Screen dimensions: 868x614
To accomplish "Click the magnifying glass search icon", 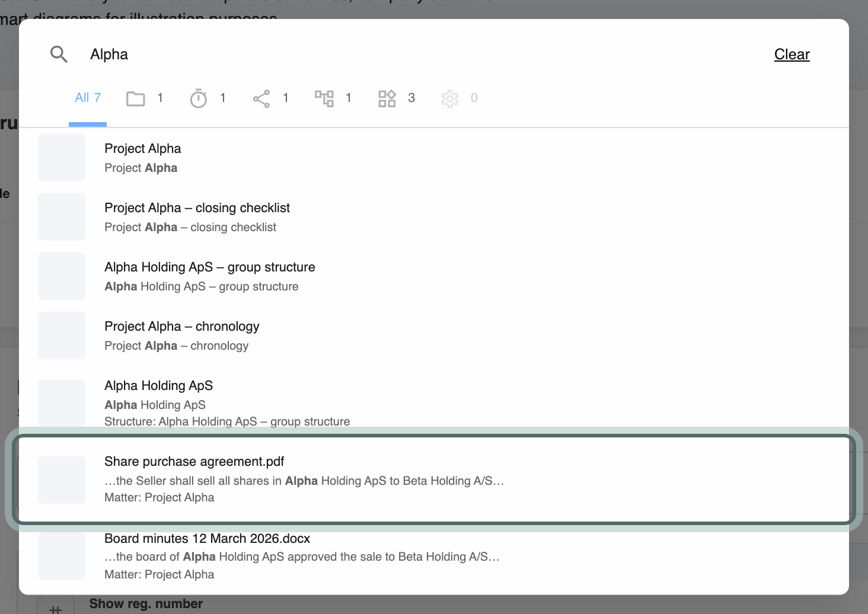I will (x=59, y=55).
